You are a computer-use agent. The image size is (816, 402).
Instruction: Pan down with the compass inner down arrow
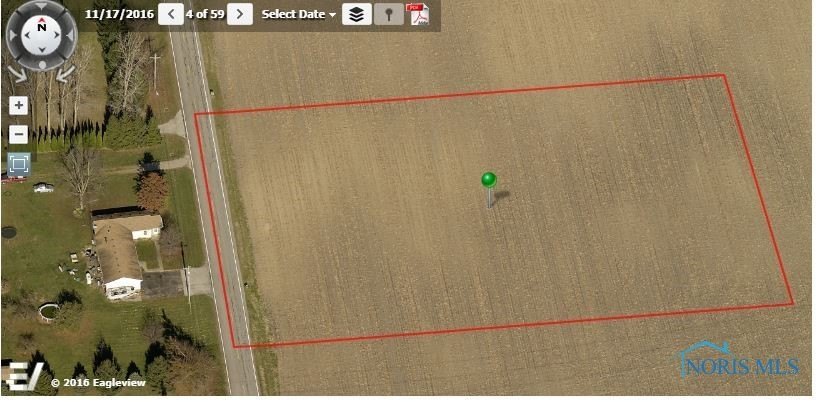42,49
